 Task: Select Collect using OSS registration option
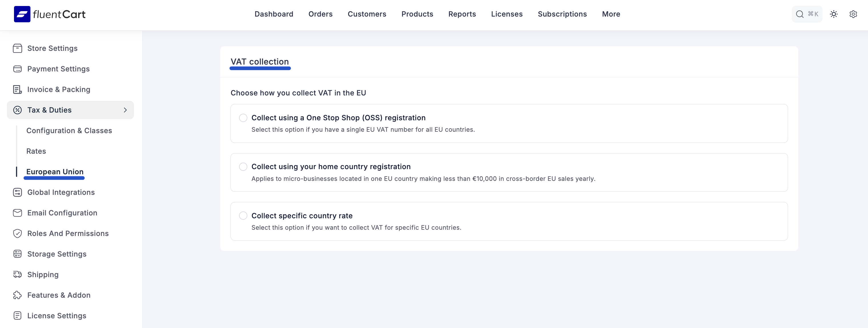coord(243,118)
